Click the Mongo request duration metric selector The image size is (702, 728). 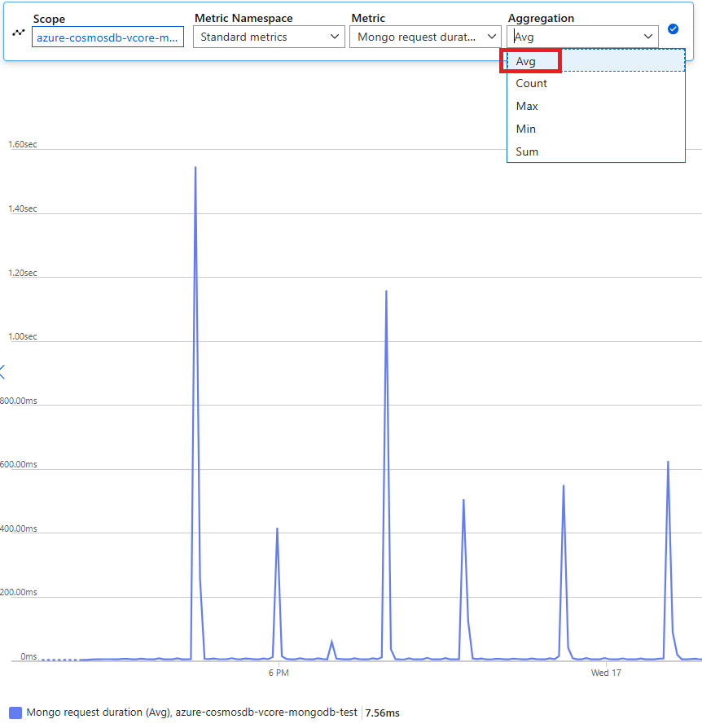(425, 37)
